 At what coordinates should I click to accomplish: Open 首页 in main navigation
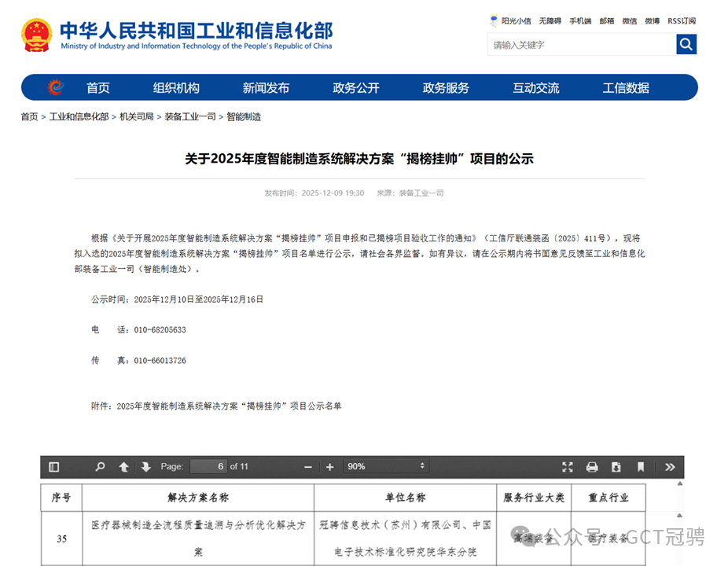tap(98, 87)
